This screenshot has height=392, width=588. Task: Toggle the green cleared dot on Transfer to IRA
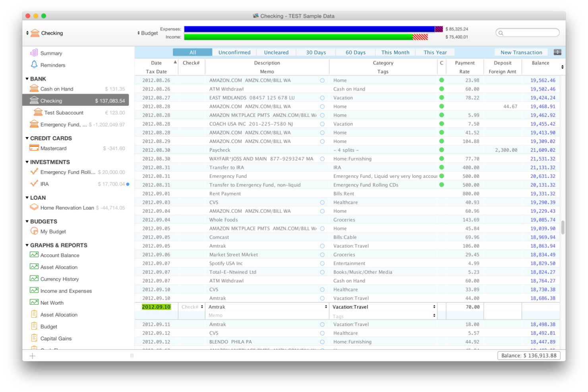pos(441,167)
